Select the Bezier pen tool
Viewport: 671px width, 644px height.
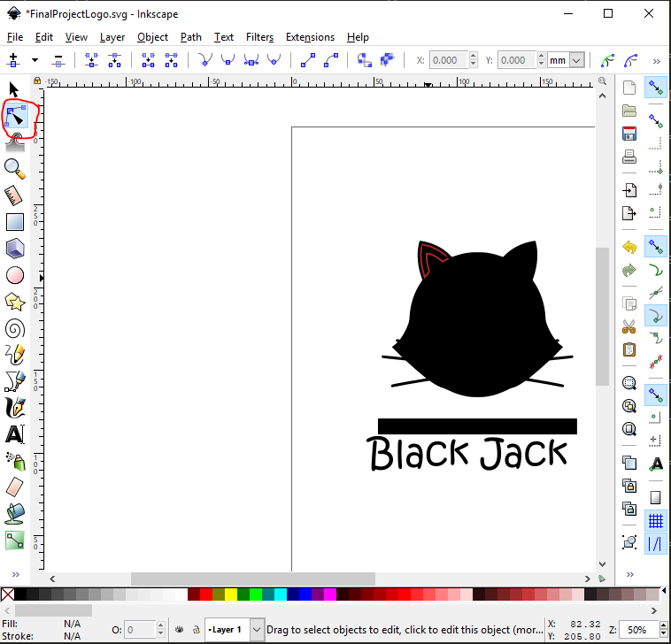coord(15,381)
